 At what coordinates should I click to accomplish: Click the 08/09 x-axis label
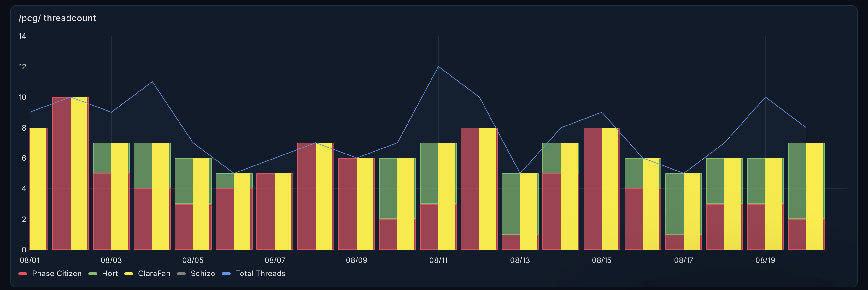pyautogui.click(x=356, y=260)
